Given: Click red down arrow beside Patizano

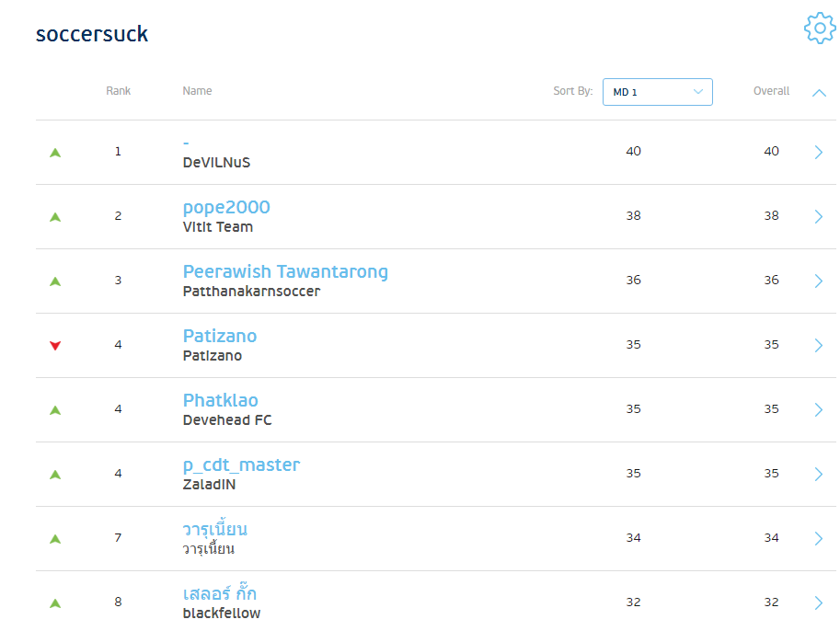Looking at the screenshot, I should point(55,346).
